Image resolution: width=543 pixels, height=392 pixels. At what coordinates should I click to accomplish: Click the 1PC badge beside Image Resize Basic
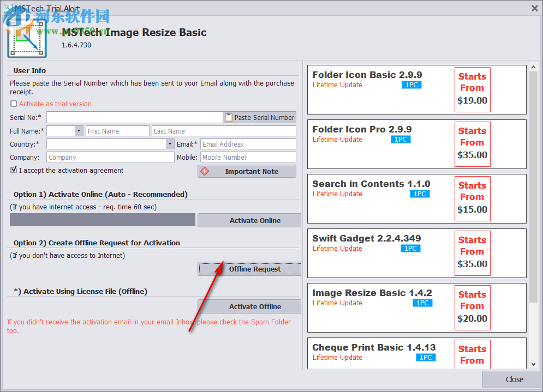pyautogui.click(x=422, y=303)
